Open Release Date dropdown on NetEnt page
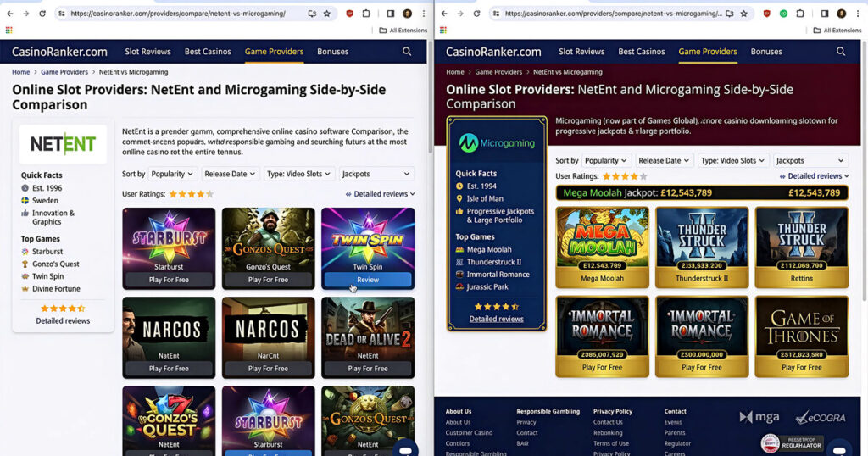Image resolution: width=868 pixels, height=456 pixels. click(x=230, y=174)
